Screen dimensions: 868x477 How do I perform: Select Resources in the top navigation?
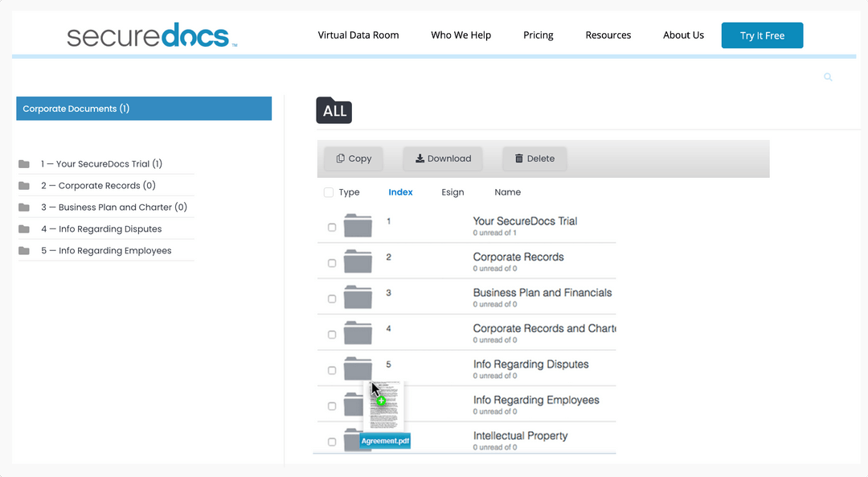pos(608,35)
